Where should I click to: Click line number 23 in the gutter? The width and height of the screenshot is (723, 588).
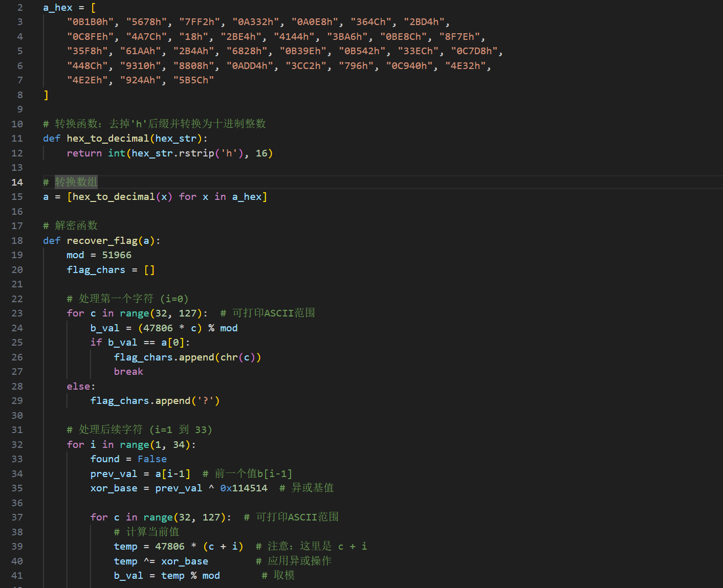coord(17,313)
